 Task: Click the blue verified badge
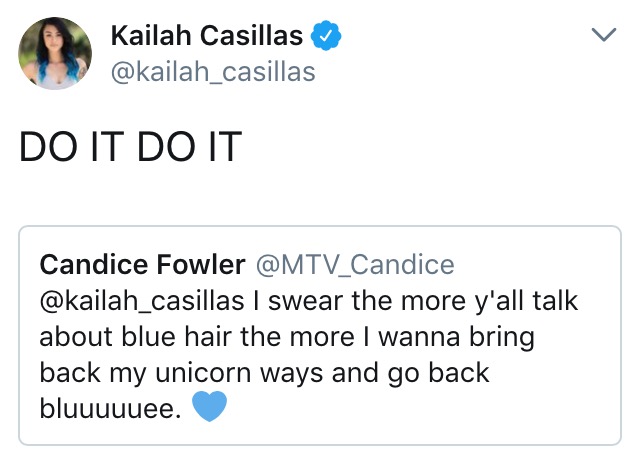326,36
